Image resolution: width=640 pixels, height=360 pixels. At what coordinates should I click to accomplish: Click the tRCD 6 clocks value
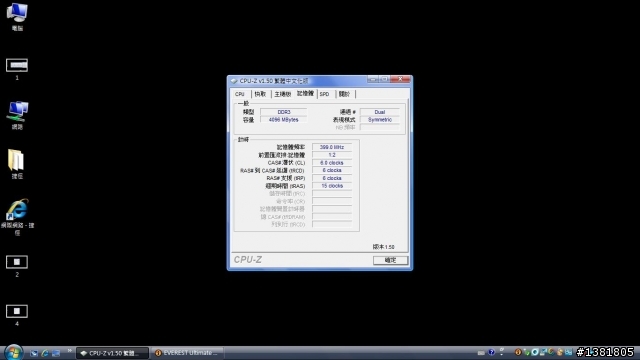(332, 170)
